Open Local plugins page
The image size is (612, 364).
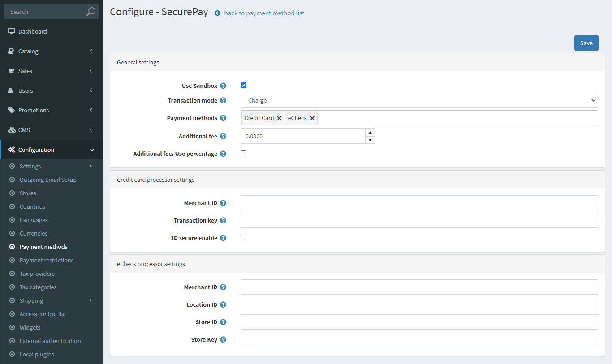pos(37,354)
